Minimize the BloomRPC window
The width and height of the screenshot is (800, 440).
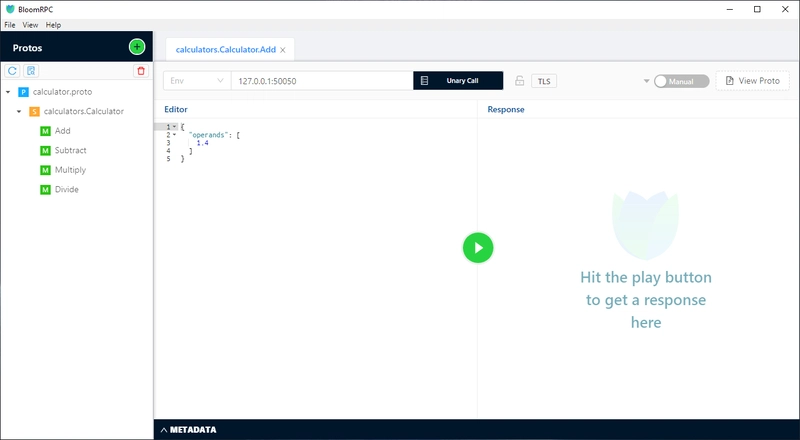pos(730,9)
